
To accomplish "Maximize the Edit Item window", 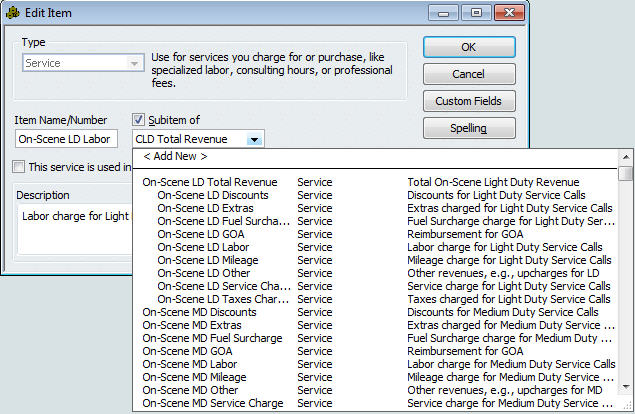I will click(476, 11).
